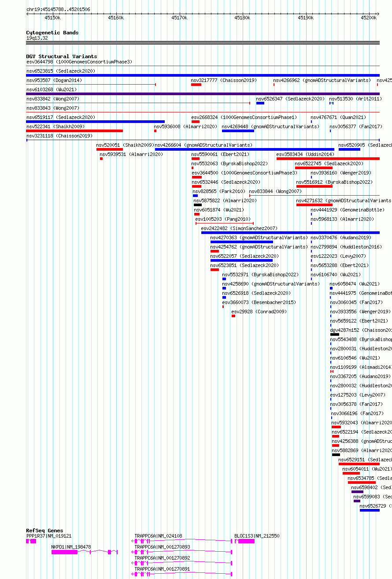Viewport: 392px width, 579px height.
Task: Click the nsv3370476 (Audano2019) label
Action: point(341,238)
